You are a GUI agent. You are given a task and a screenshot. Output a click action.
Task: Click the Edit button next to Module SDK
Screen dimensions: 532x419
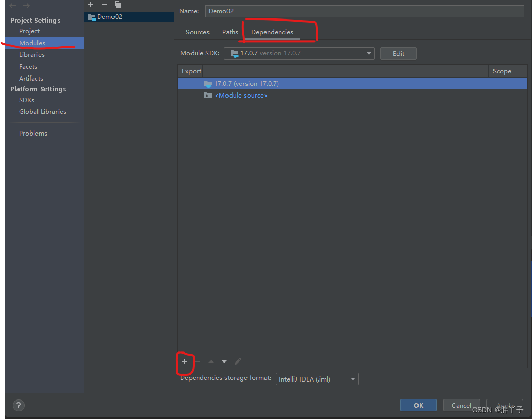(398, 53)
